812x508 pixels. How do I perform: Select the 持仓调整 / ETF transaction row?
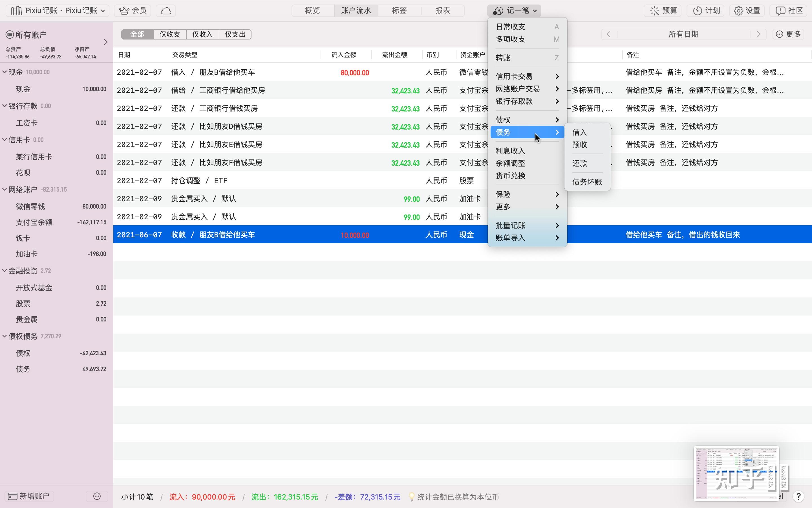pos(463,180)
